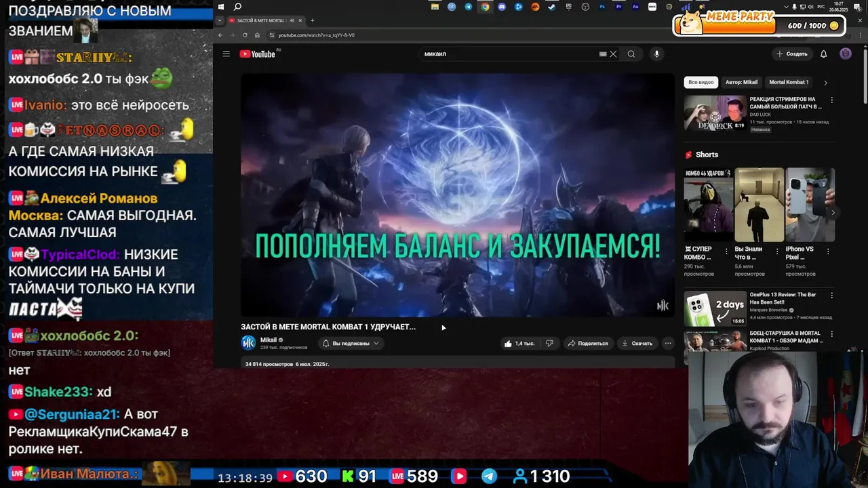Screen dimensions: 868x488
Task: Open the Mikail channel name link
Action: click(x=269, y=340)
